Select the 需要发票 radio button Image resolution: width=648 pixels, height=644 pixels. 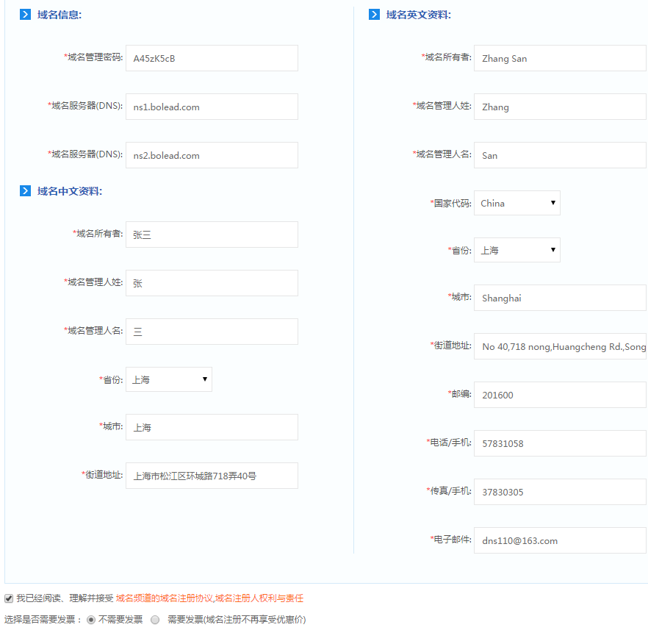[x=154, y=620]
